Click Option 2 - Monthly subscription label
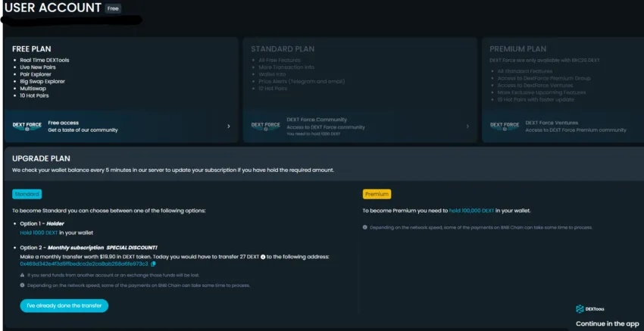 click(x=61, y=248)
